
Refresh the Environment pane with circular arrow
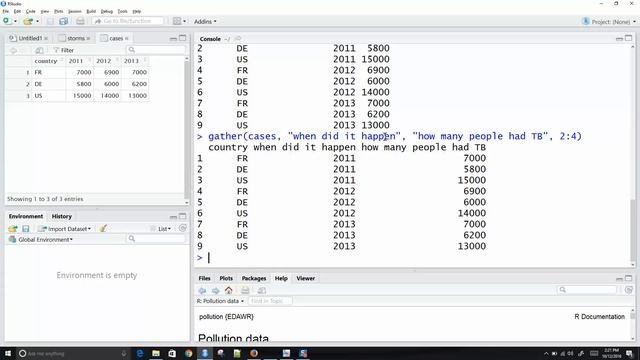coord(182,229)
